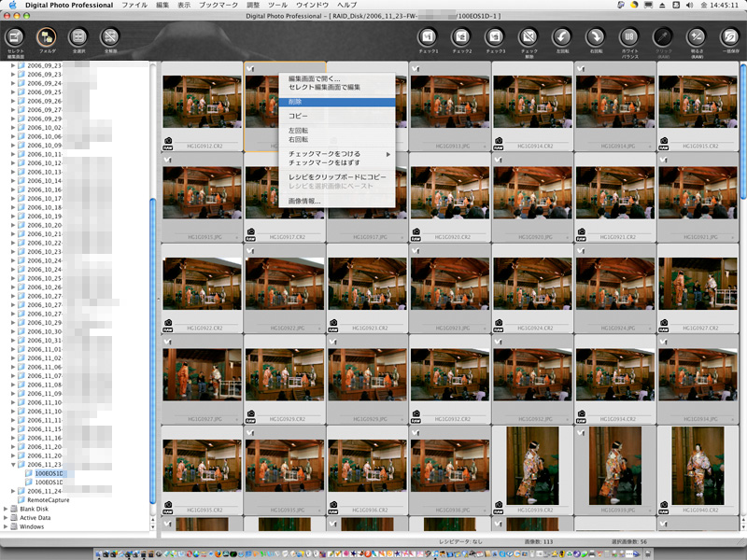
Task: Choose 右回転 (rotate right) in context menu
Action: tap(337, 139)
